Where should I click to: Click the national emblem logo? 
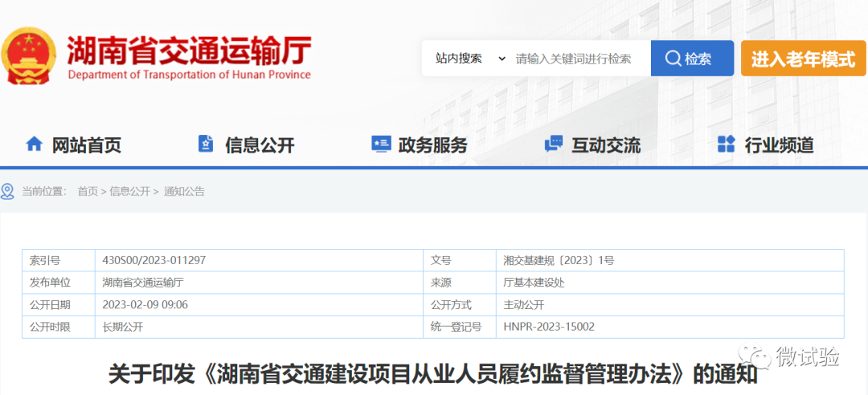click(28, 56)
